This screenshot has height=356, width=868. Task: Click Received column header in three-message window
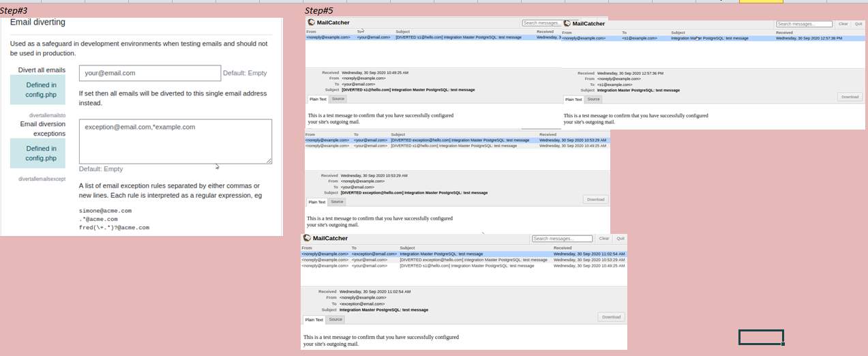coord(562,248)
